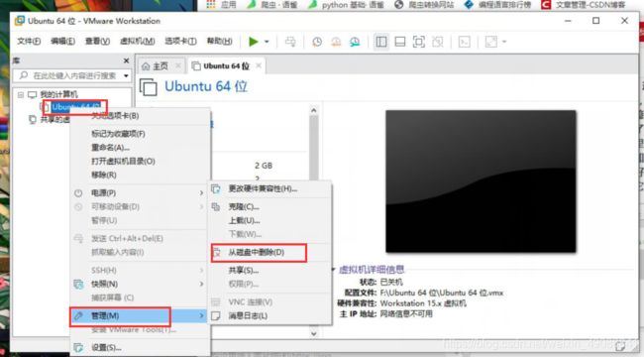Open the stretch guest dropdown arrow
This screenshot has width=644, height=357.
[504, 42]
